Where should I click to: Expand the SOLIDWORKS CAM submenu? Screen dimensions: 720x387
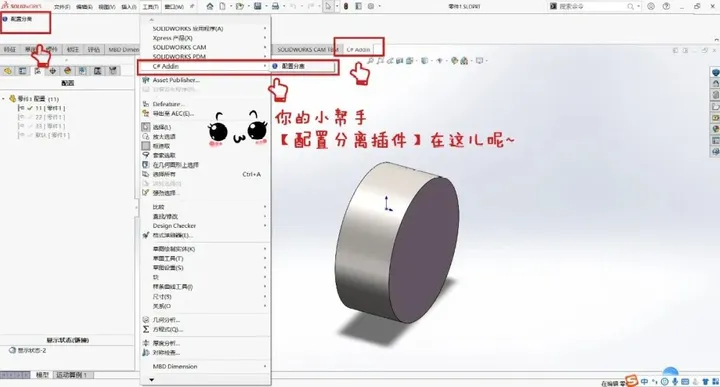click(x=265, y=47)
